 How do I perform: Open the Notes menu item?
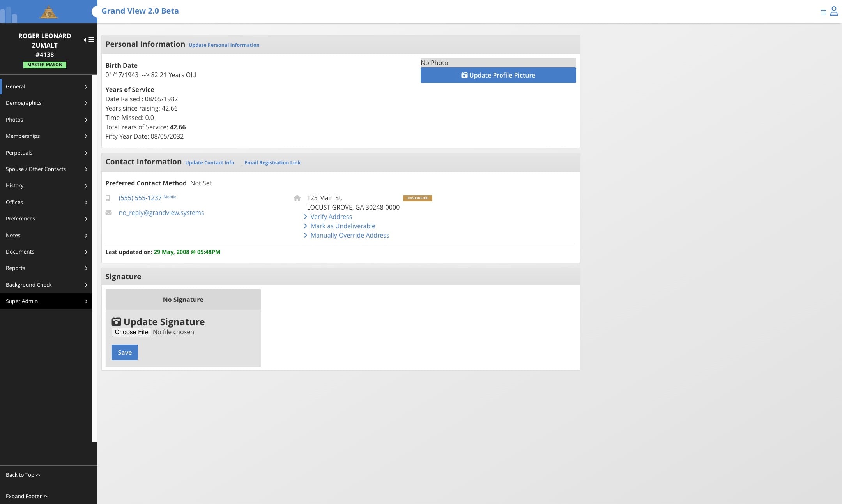[x=46, y=235]
